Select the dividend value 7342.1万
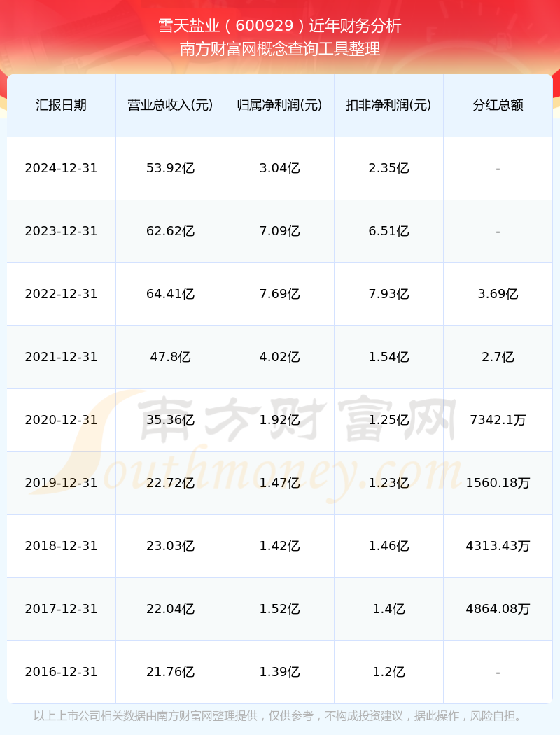 click(x=498, y=420)
